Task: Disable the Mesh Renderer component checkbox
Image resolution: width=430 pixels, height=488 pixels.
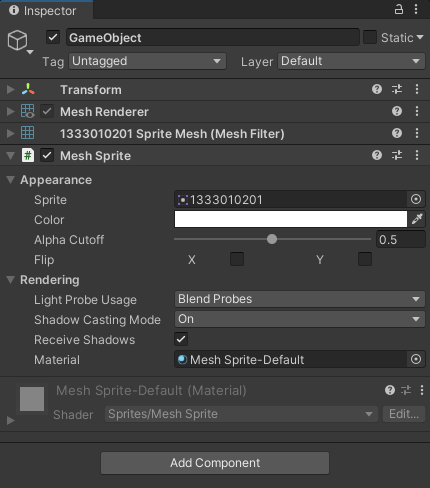Action: click(x=47, y=111)
